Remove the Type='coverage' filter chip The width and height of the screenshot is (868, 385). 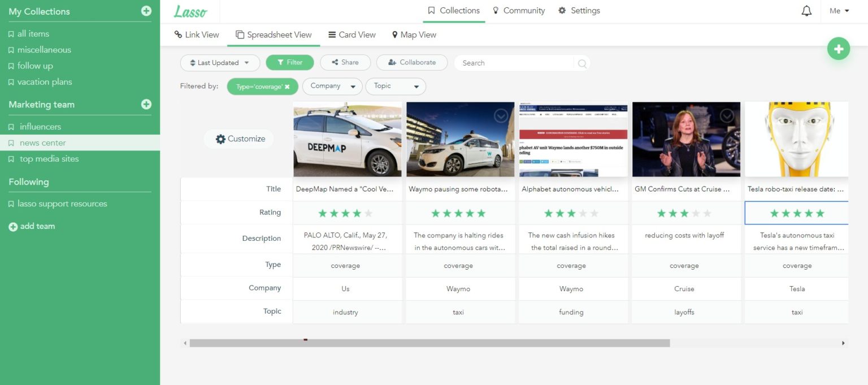(287, 86)
